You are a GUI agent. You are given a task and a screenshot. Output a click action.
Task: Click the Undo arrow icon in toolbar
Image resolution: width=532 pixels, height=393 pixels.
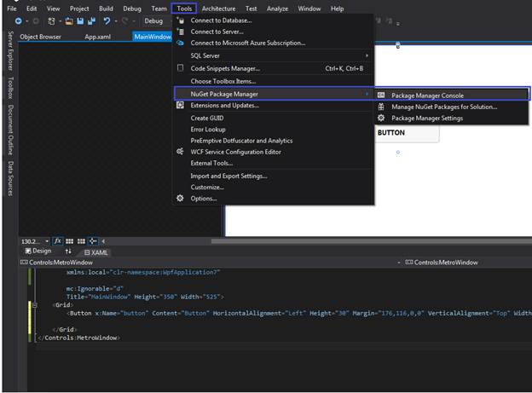point(107,20)
